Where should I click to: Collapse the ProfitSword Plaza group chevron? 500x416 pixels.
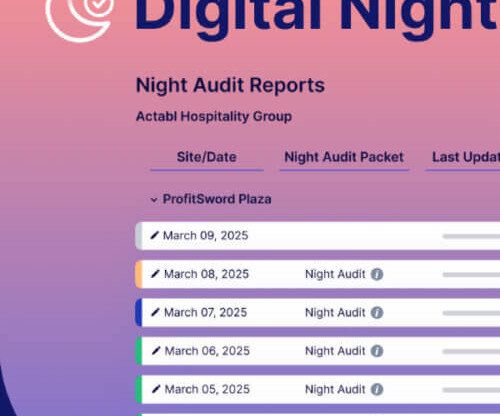coord(154,200)
